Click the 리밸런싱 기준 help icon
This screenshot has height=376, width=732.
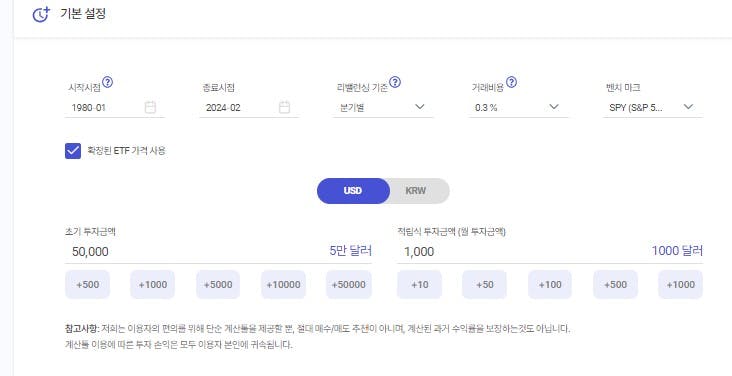(395, 83)
